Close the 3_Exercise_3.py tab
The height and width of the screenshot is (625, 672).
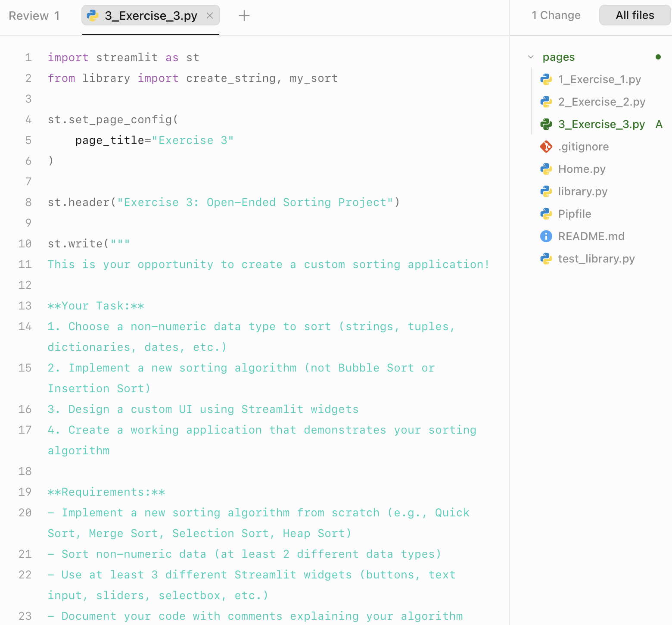(210, 16)
